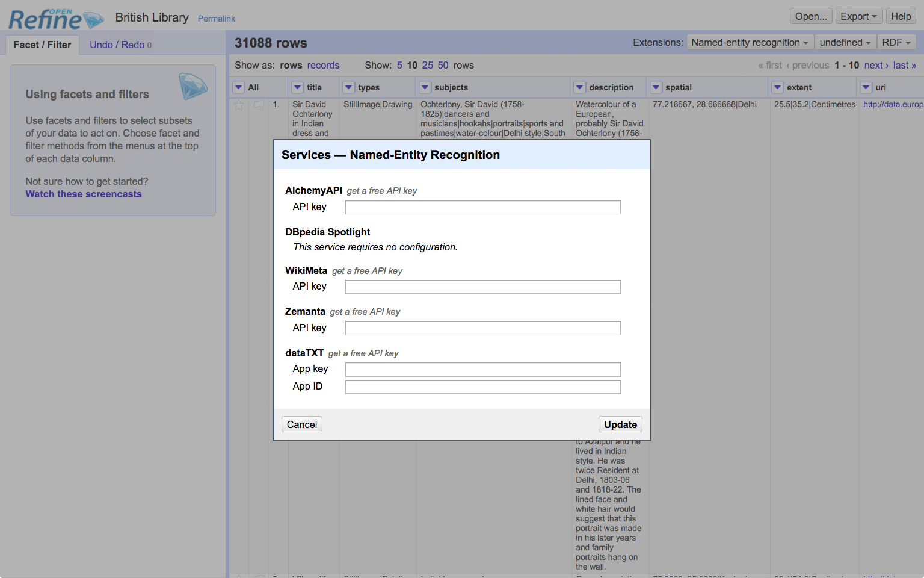Open the types column menu arrow
This screenshot has height=578, width=924.
coord(349,87)
